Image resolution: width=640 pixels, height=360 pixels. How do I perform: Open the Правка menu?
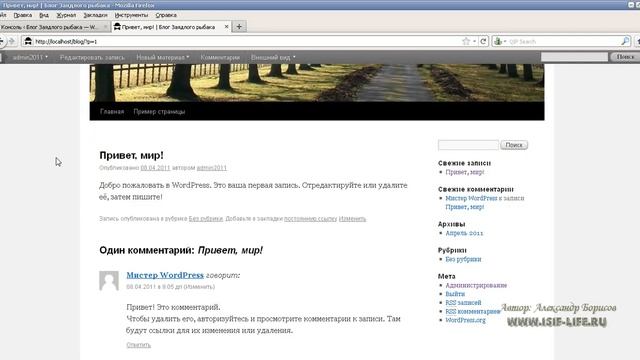(22, 15)
